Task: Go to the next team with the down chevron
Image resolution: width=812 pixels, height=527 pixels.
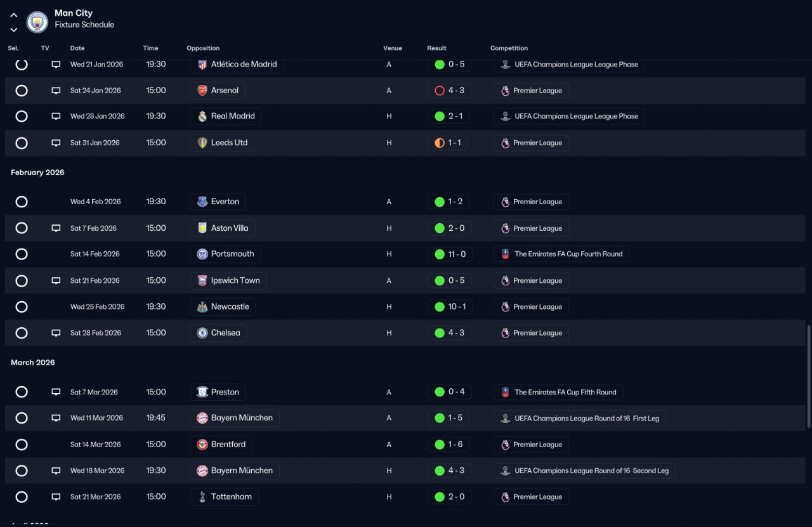Action: [14, 30]
